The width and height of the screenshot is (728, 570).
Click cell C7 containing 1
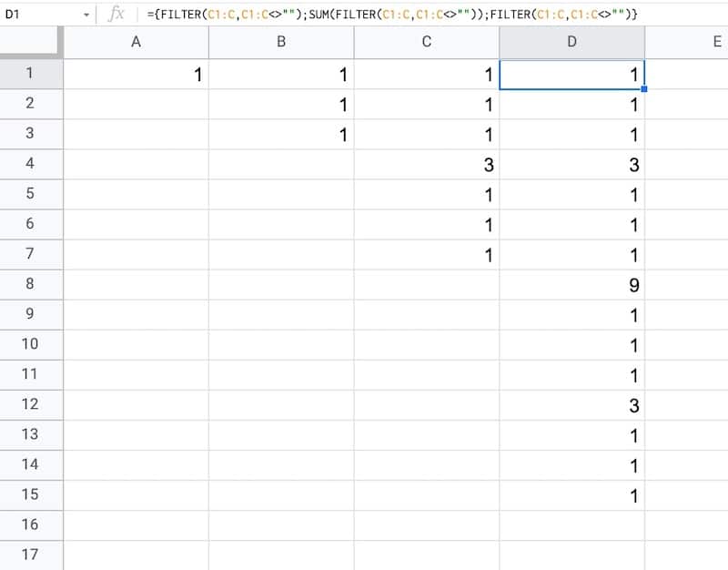click(x=427, y=255)
